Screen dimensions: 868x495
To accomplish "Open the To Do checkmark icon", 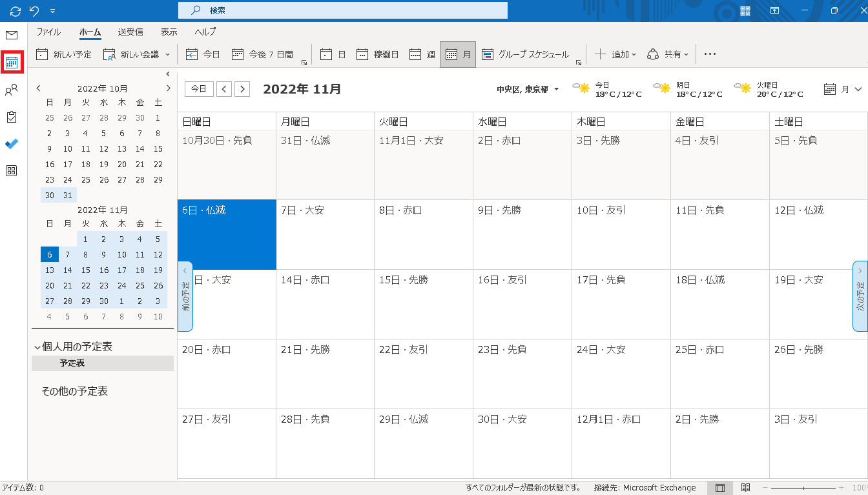I will click(x=12, y=144).
